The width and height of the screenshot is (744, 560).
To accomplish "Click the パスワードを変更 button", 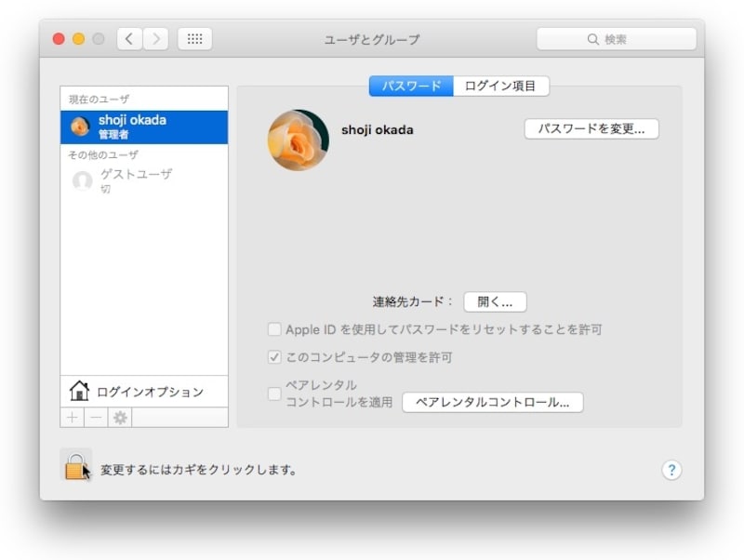I will [x=591, y=129].
